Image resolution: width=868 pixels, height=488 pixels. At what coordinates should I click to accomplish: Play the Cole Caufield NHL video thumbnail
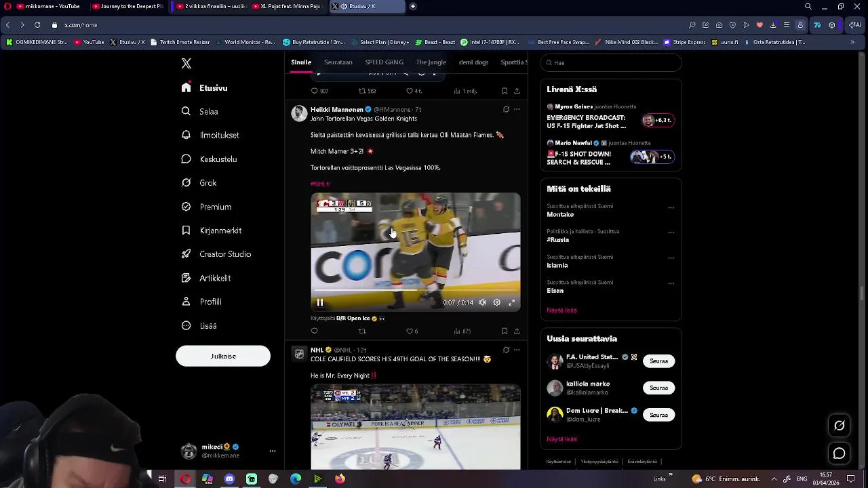pos(416,427)
